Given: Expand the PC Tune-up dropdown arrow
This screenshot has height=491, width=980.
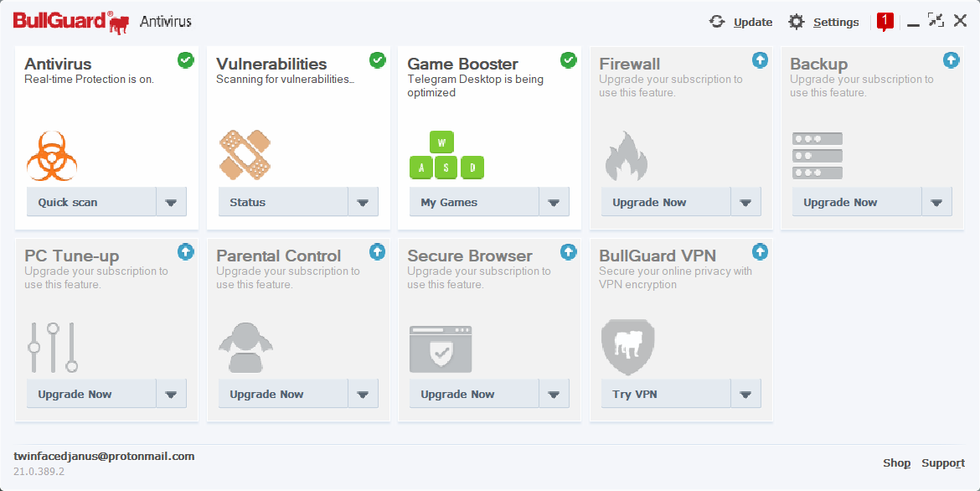Looking at the screenshot, I should [171, 394].
